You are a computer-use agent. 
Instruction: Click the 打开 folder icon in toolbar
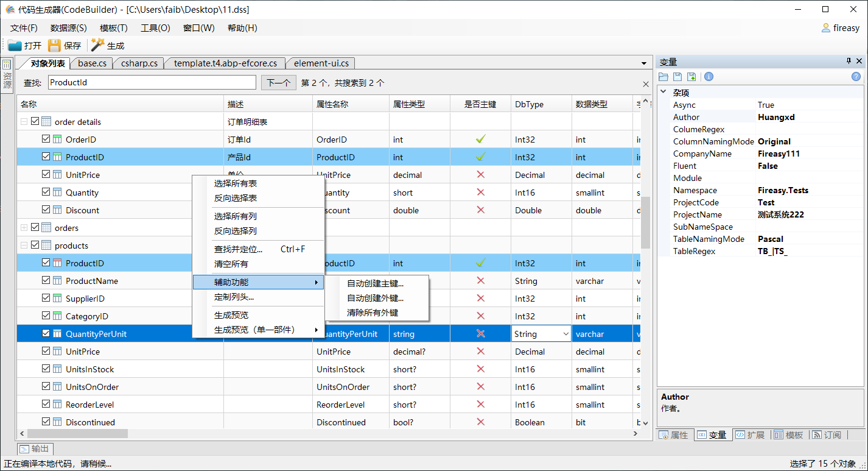point(15,45)
